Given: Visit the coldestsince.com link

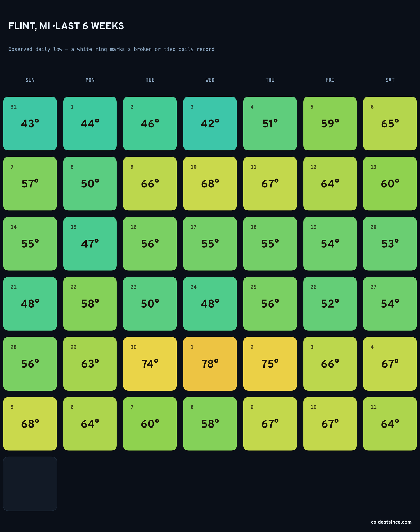Looking at the screenshot, I should click(x=391, y=522).
